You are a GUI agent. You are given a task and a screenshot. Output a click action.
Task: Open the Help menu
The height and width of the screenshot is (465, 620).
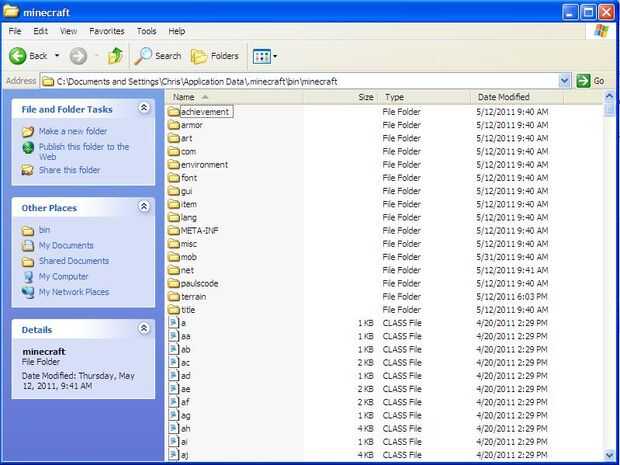point(176,31)
